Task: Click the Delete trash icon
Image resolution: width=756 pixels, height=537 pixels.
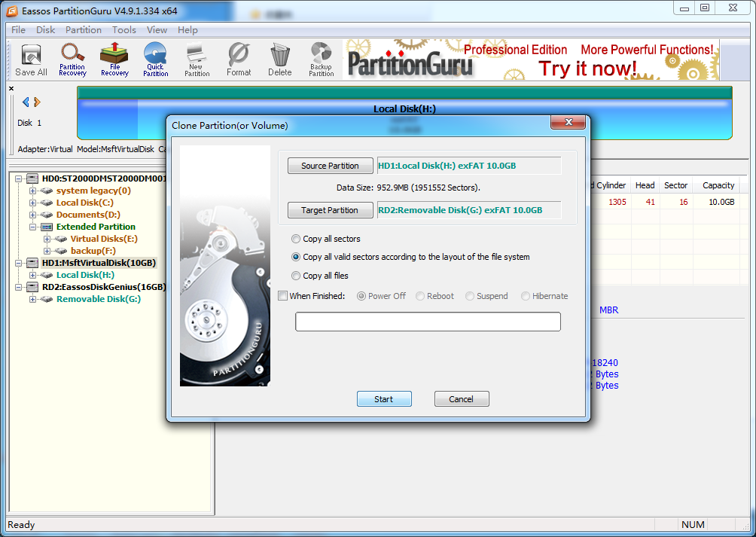Action: 279,60
